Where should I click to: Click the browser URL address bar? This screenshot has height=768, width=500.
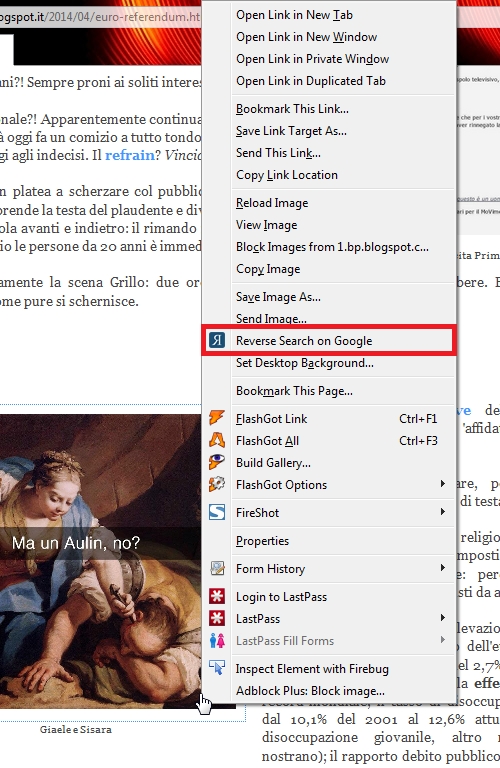pyautogui.click(x=100, y=17)
